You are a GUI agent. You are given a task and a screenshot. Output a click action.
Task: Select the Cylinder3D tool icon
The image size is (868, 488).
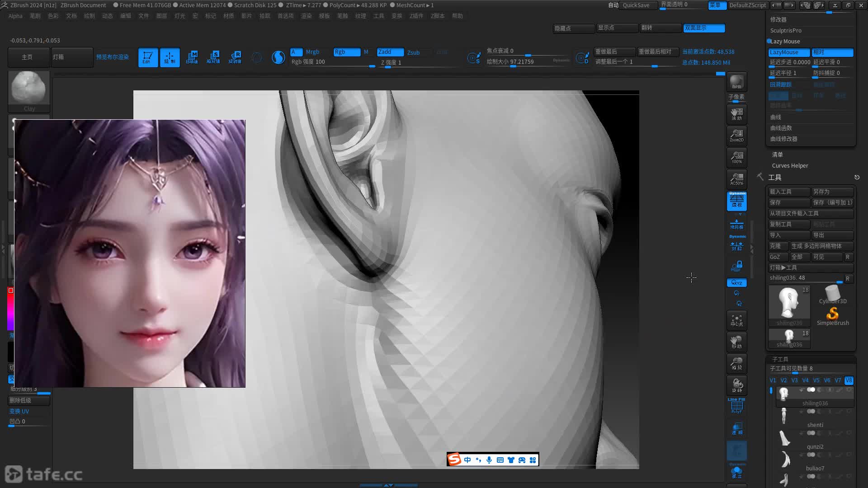pos(832,295)
